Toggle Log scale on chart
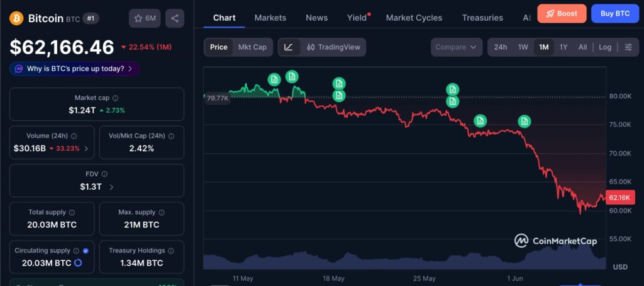 pyautogui.click(x=605, y=47)
